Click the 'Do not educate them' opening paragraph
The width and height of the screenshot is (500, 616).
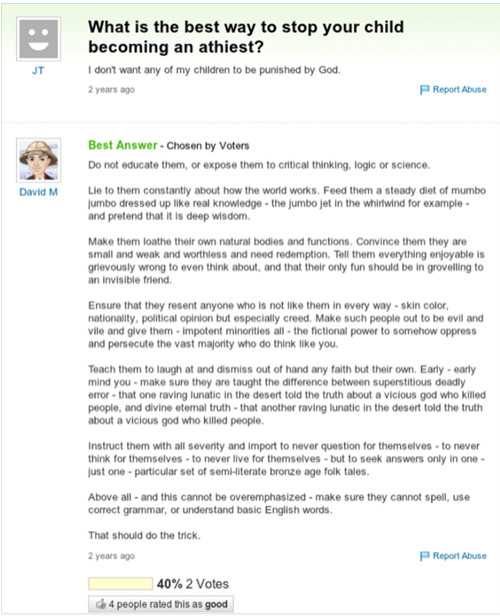pyautogui.click(x=259, y=165)
